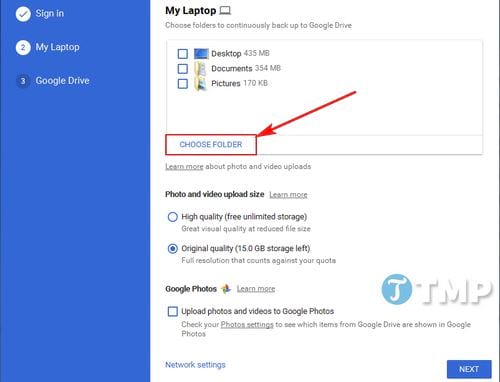Click the "170 KB" size value
The width and height of the screenshot is (500, 382).
click(x=255, y=83)
